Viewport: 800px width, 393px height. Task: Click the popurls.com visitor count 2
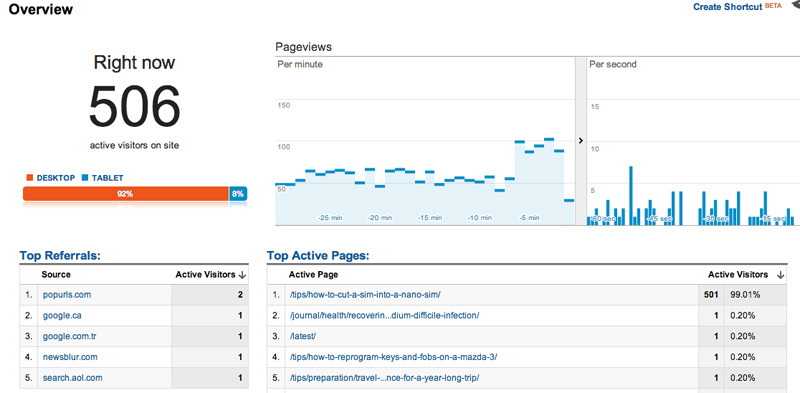tap(240, 295)
